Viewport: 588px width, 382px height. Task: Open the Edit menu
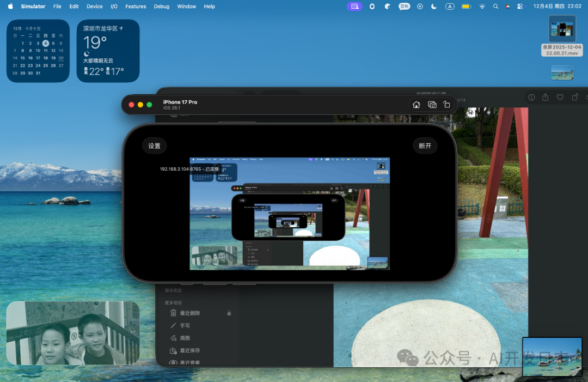pyautogui.click(x=74, y=7)
